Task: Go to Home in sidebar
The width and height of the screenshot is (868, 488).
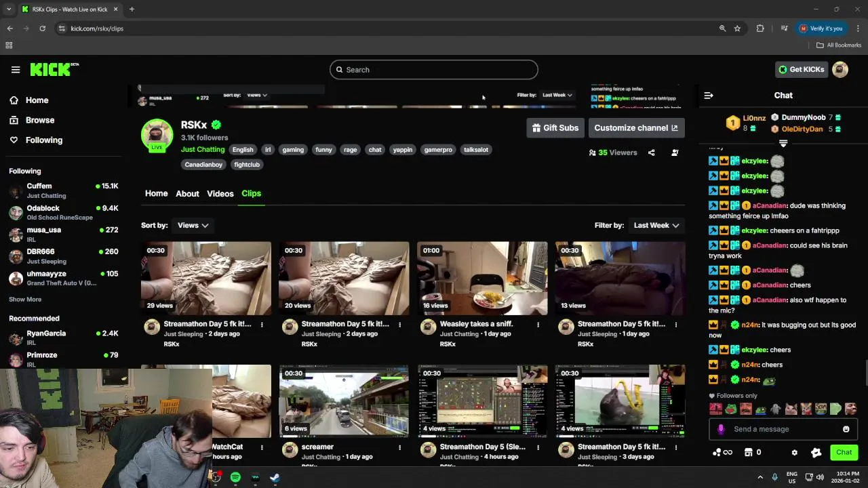Action: point(37,100)
